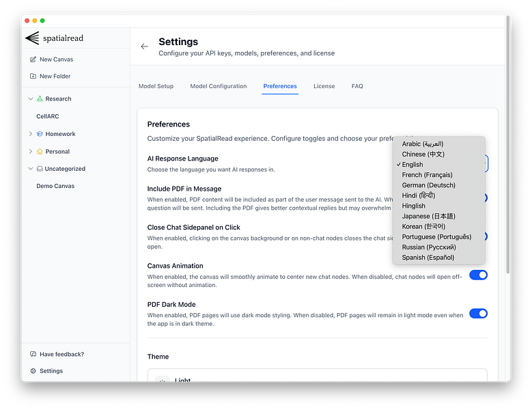Open the CellARC canvas

pos(48,116)
